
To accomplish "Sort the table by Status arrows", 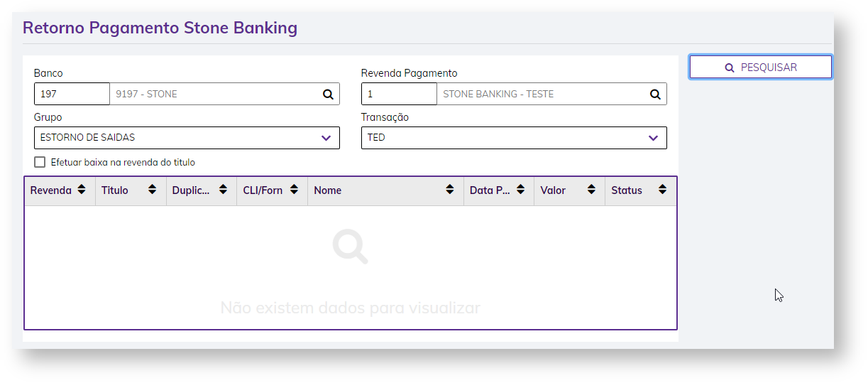I will (x=662, y=190).
